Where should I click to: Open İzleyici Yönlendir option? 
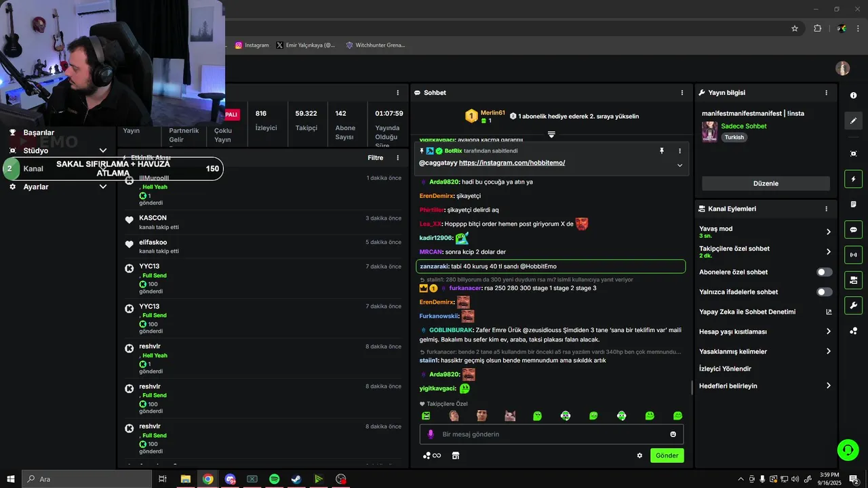point(725,369)
